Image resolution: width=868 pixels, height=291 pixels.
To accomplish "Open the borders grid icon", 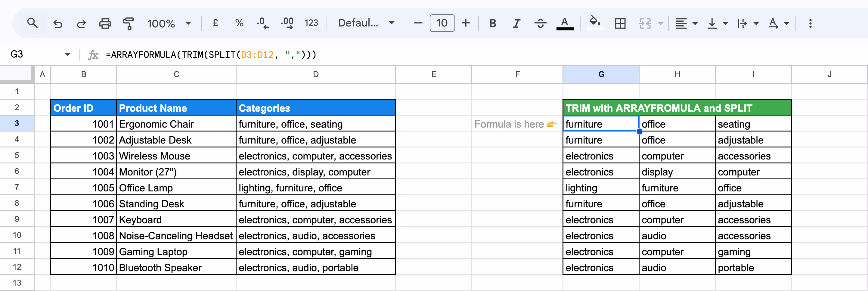I will tap(620, 23).
